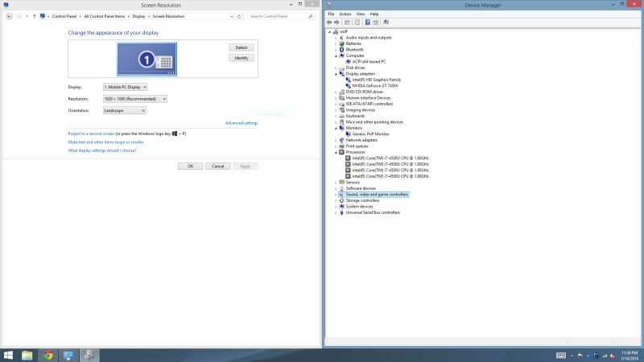644x362 pixels.
Task: Open the Action menu in Device Manager
Action: point(345,14)
